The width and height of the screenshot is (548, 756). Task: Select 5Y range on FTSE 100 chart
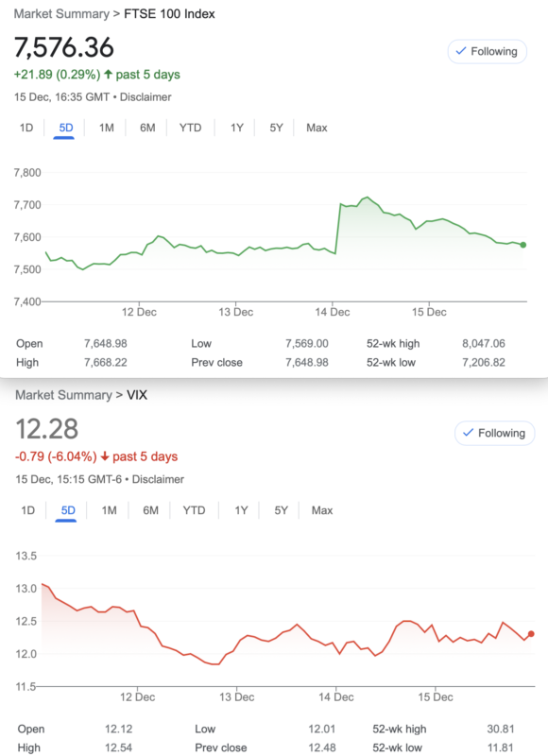276,128
